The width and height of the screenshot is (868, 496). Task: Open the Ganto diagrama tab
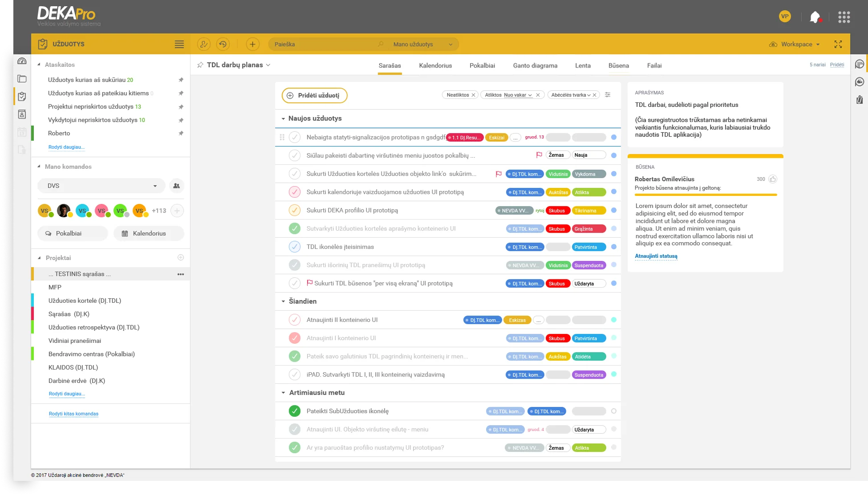(535, 65)
